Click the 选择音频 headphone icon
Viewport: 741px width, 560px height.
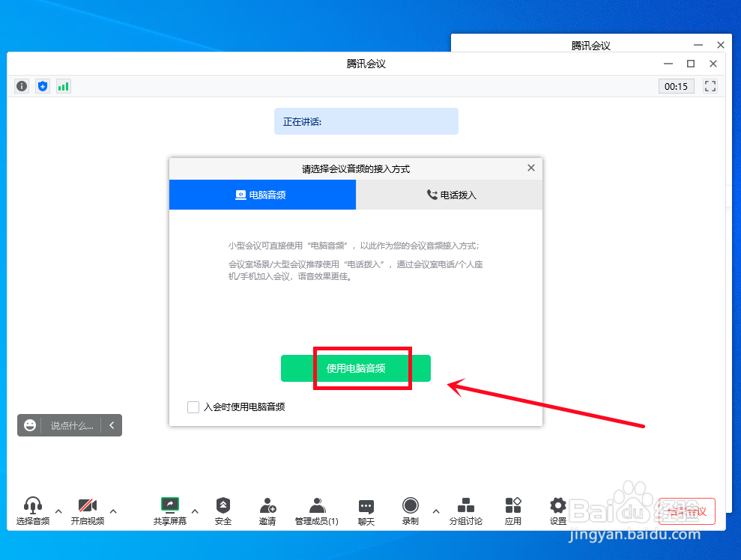tap(33, 511)
